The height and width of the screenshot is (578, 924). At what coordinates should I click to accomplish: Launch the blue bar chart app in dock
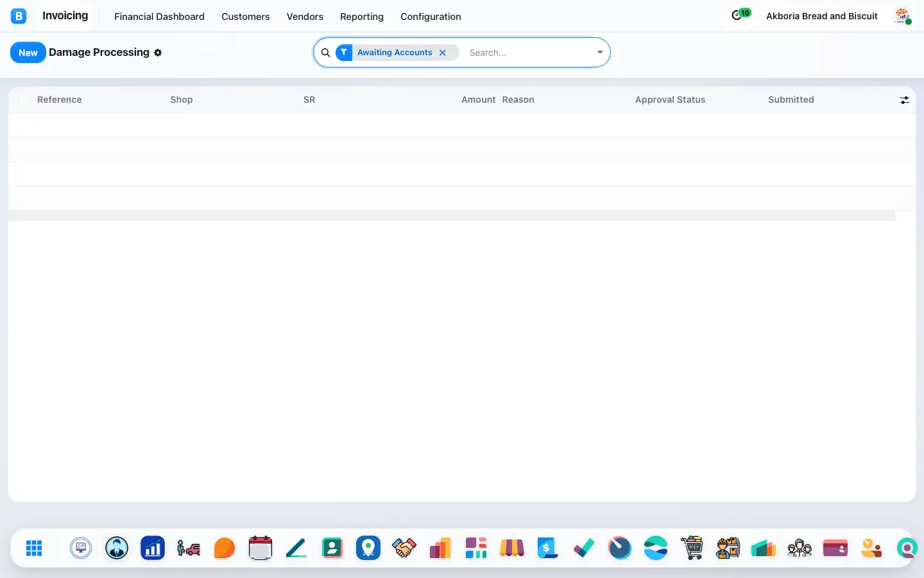(153, 548)
